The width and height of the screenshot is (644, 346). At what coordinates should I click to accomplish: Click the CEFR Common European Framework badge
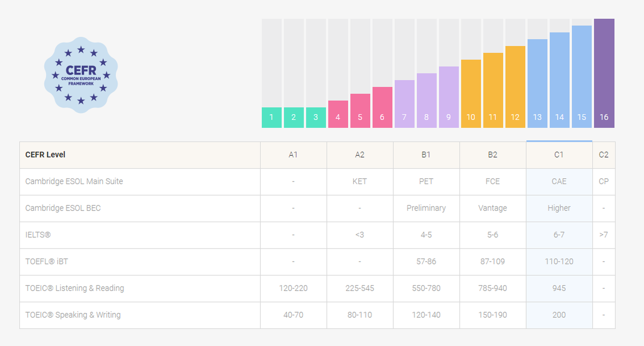(x=81, y=75)
